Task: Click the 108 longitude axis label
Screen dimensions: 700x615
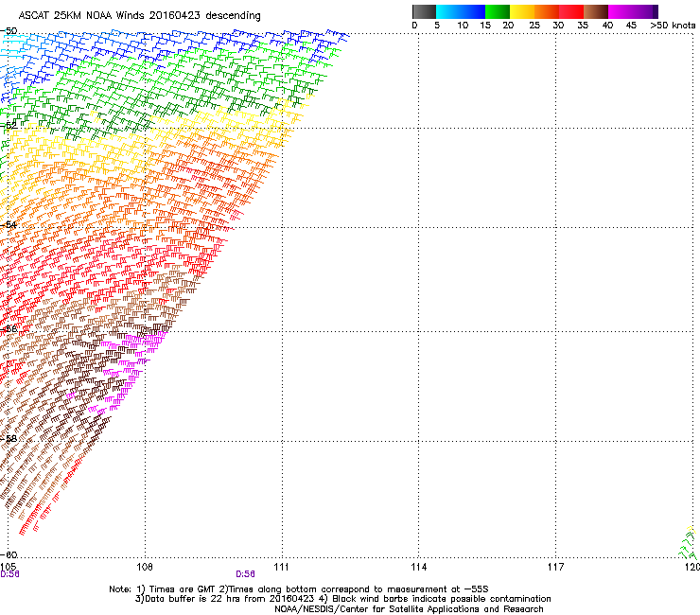Action: (x=145, y=566)
